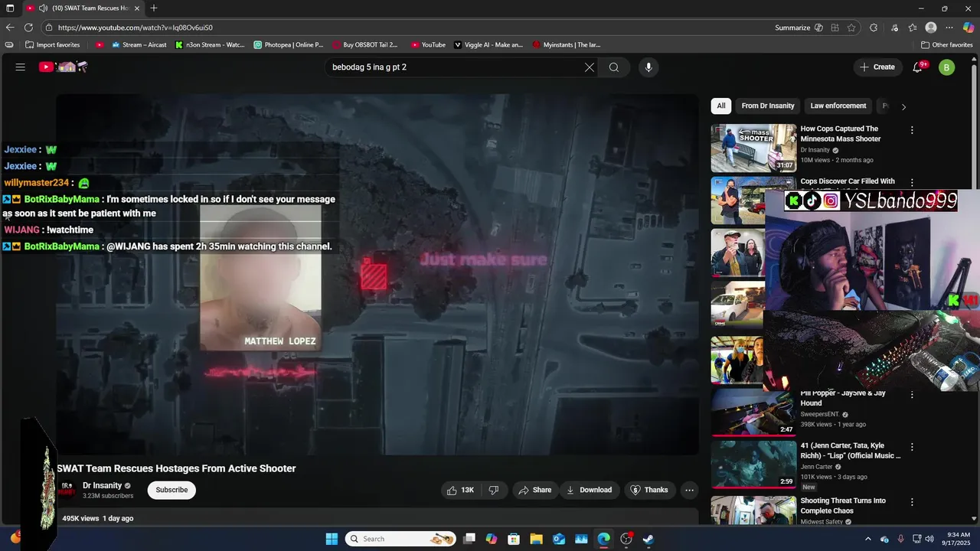This screenshot has width=980, height=551.
Task: Add this page to favorites star
Action: point(851,28)
